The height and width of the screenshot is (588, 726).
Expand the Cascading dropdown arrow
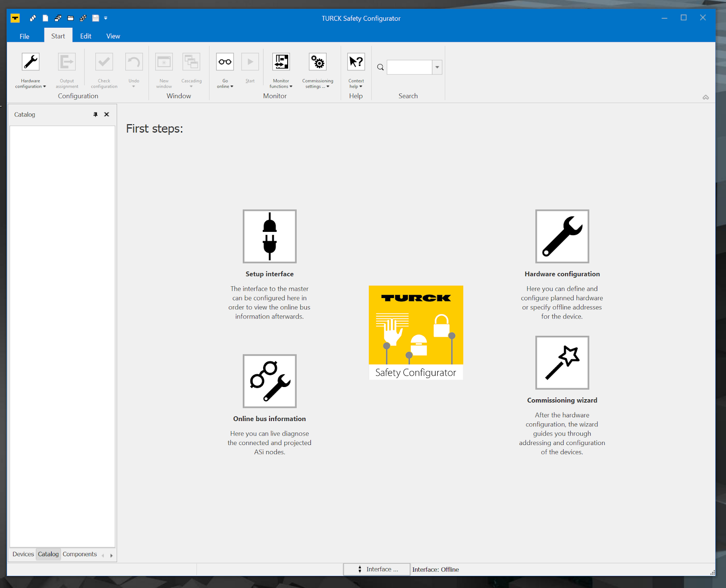point(191,87)
